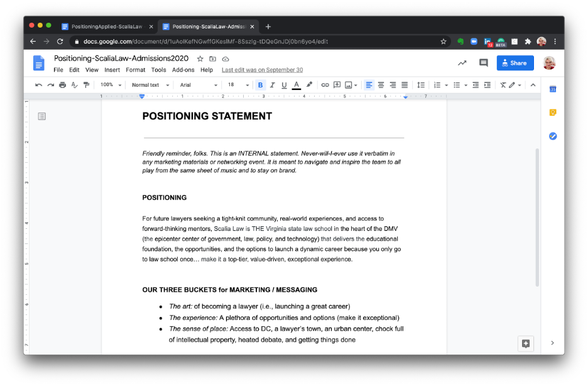View the cloud document status icon
Image resolution: width=588 pixels, height=386 pixels.
pyautogui.click(x=226, y=59)
